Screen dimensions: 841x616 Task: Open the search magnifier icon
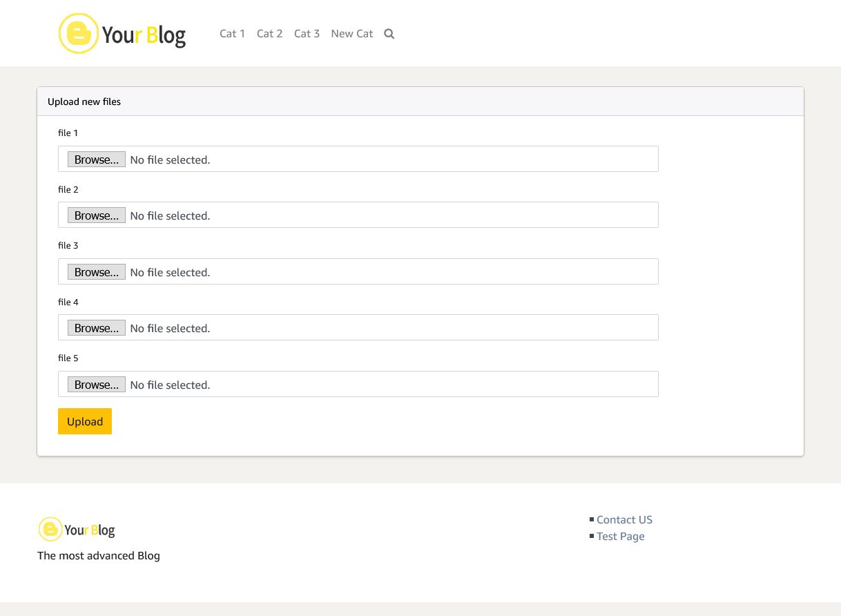[x=389, y=34]
